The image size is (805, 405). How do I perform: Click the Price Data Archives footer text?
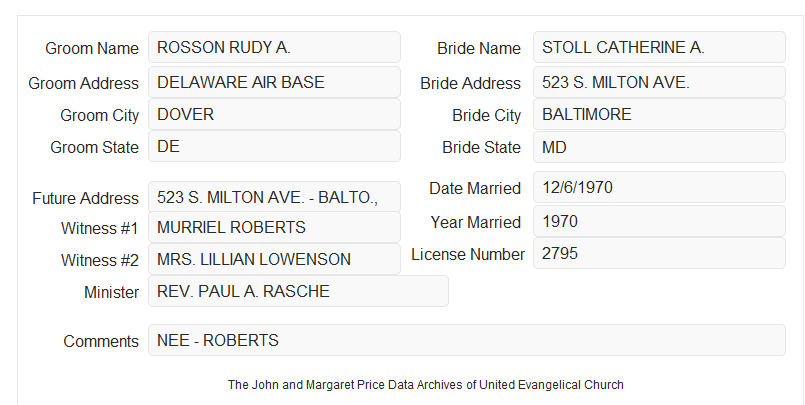coord(426,385)
